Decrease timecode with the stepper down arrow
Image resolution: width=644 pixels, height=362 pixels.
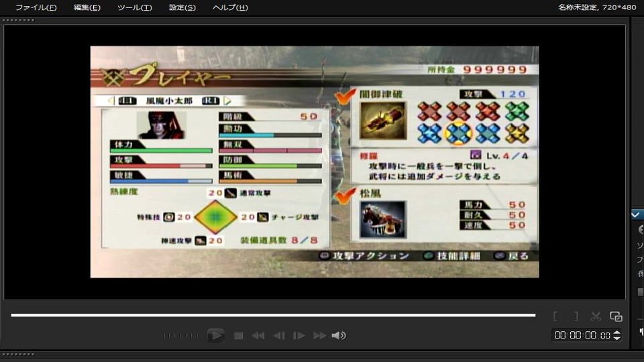[616, 338]
